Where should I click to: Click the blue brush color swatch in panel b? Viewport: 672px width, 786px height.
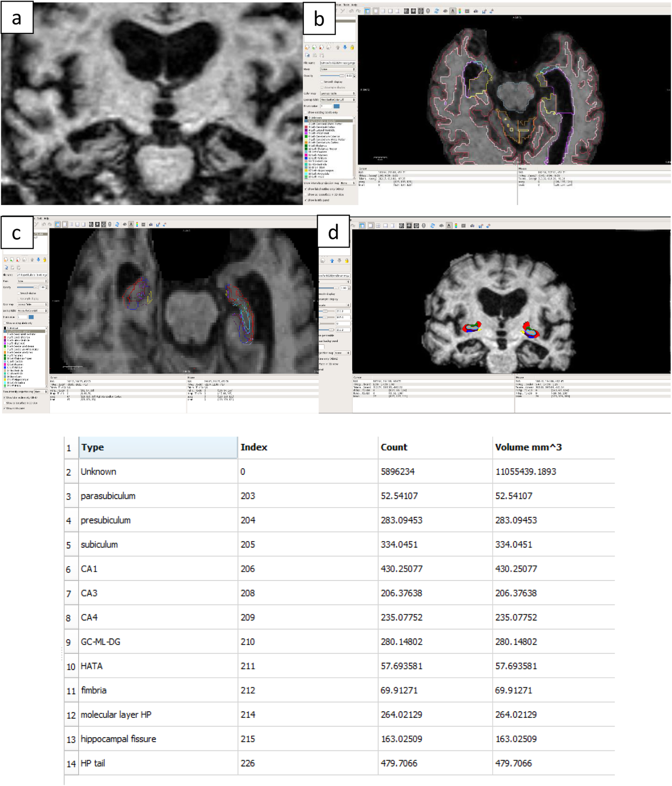tap(336, 106)
